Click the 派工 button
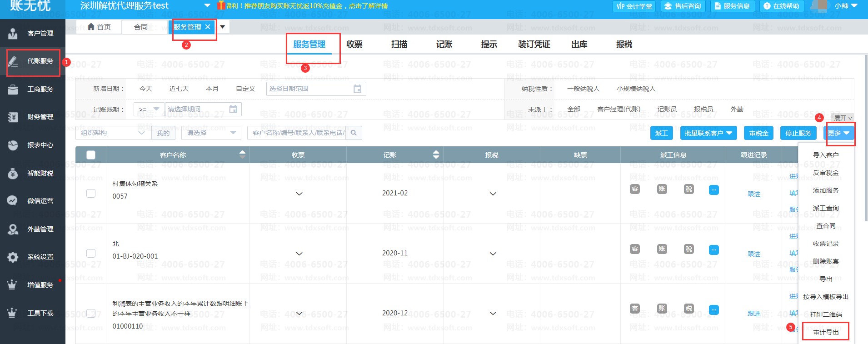Viewport: 868px width, 344px height. click(661, 133)
